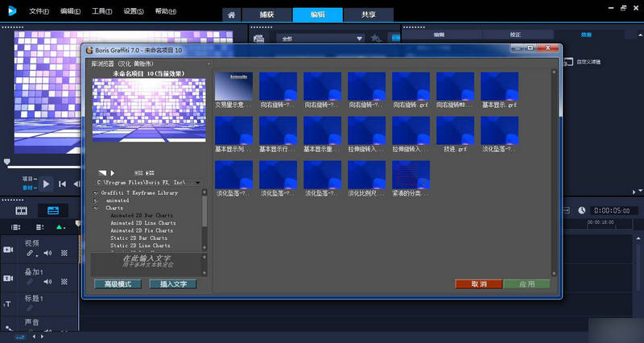Click the overlay track (叠加1) icon
Viewport: 644px width, 343px height.
click(8, 278)
